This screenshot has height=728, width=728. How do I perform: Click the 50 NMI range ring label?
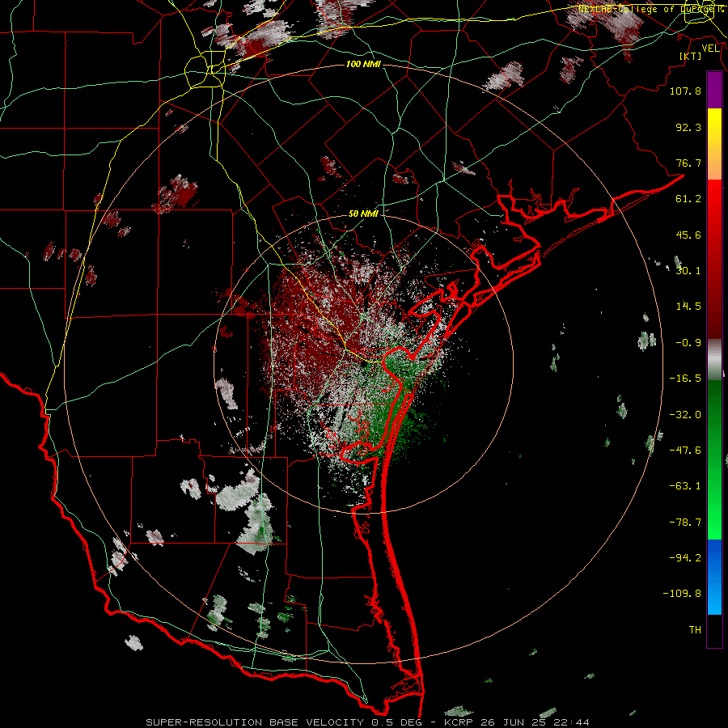(x=363, y=214)
